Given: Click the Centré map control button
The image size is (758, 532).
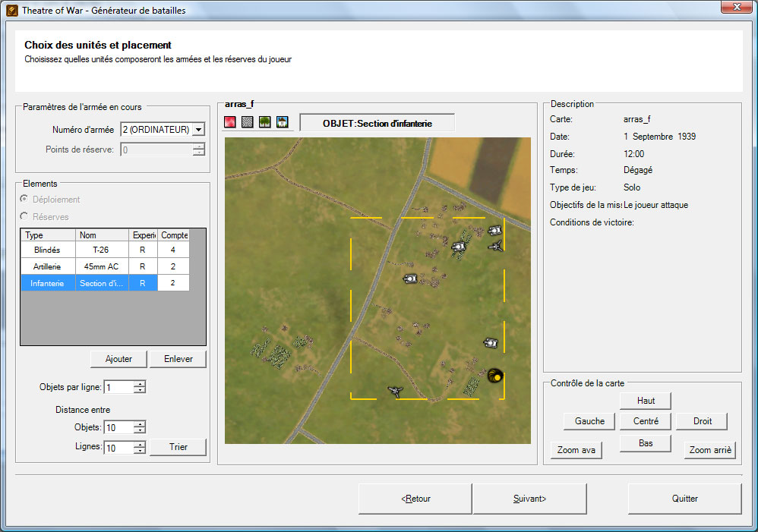Looking at the screenshot, I should (645, 421).
